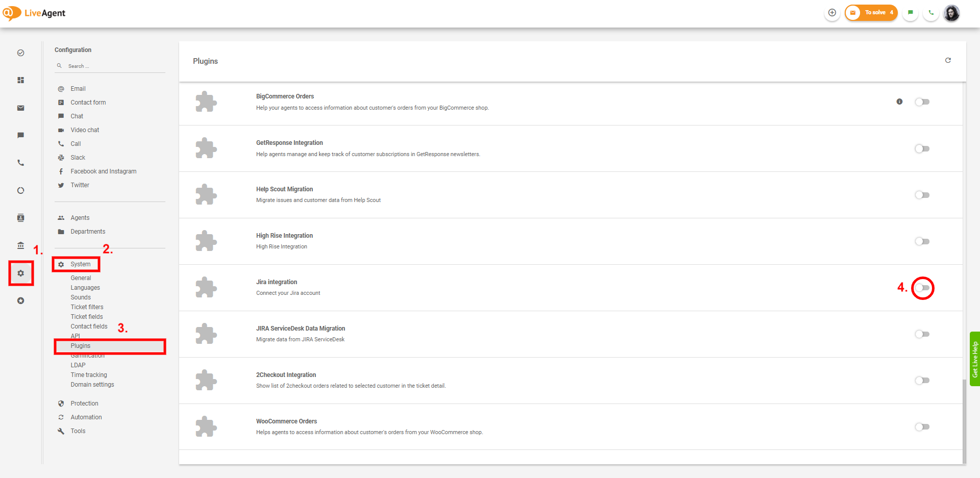Select Ticket fields under System
This screenshot has width=980, height=478.
coord(87,317)
